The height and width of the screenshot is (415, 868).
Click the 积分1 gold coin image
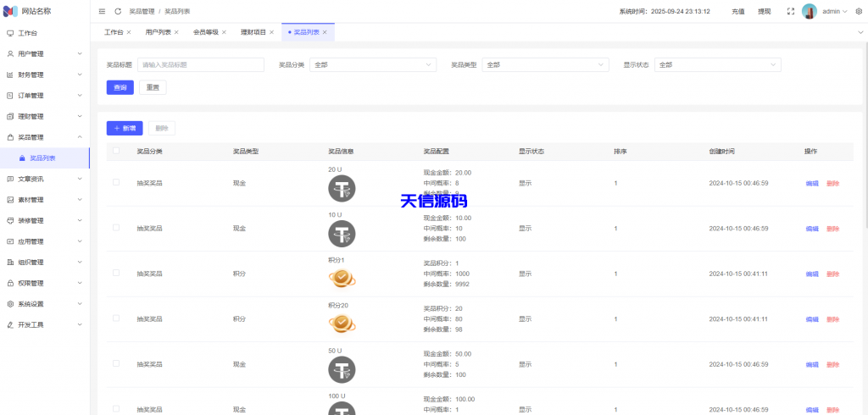click(x=342, y=278)
